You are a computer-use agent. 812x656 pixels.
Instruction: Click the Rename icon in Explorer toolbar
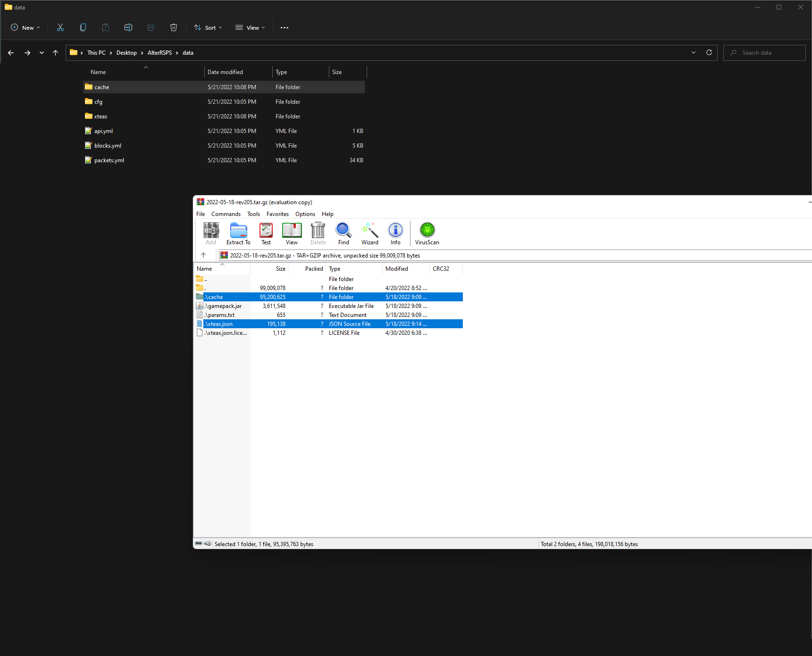(128, 27)
